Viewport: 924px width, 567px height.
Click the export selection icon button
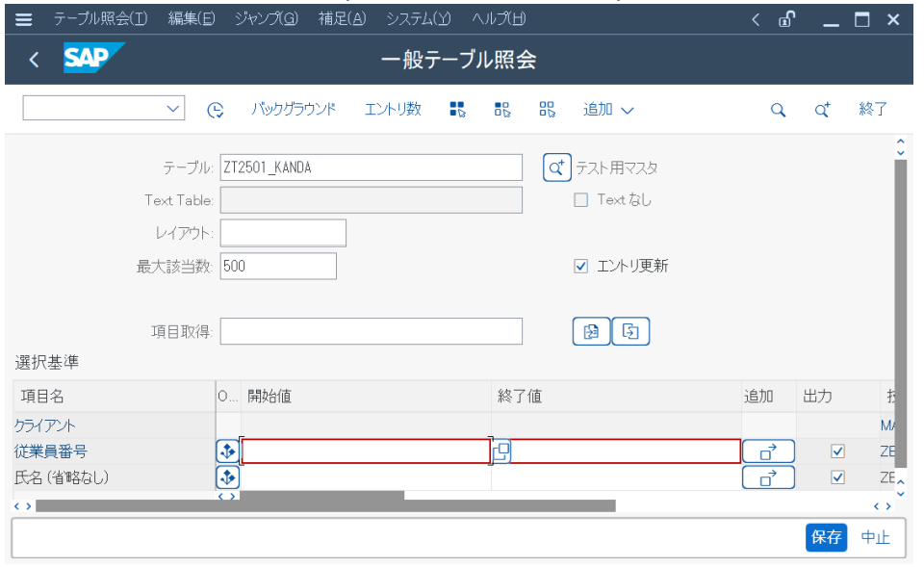630,331
